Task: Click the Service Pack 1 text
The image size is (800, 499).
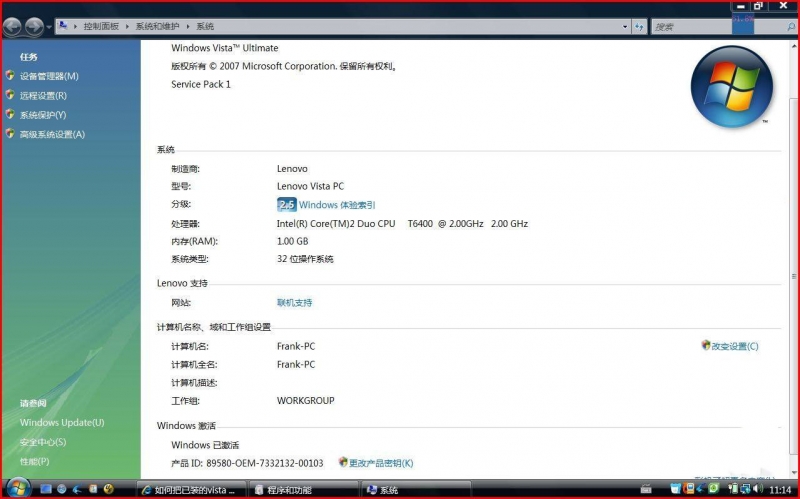Action: (201, 84)
